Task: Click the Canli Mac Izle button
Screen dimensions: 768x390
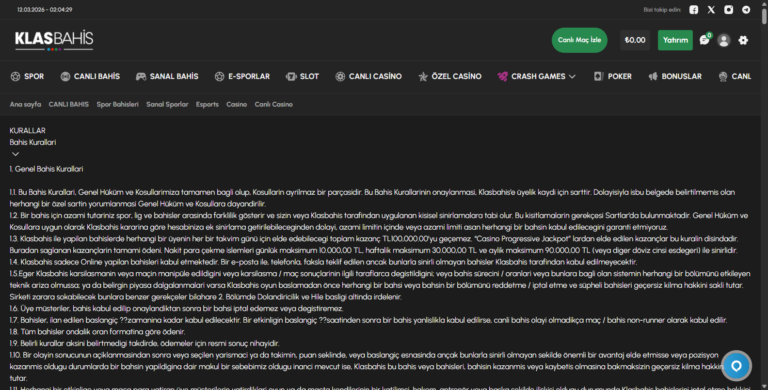Action: click(579, 40)
